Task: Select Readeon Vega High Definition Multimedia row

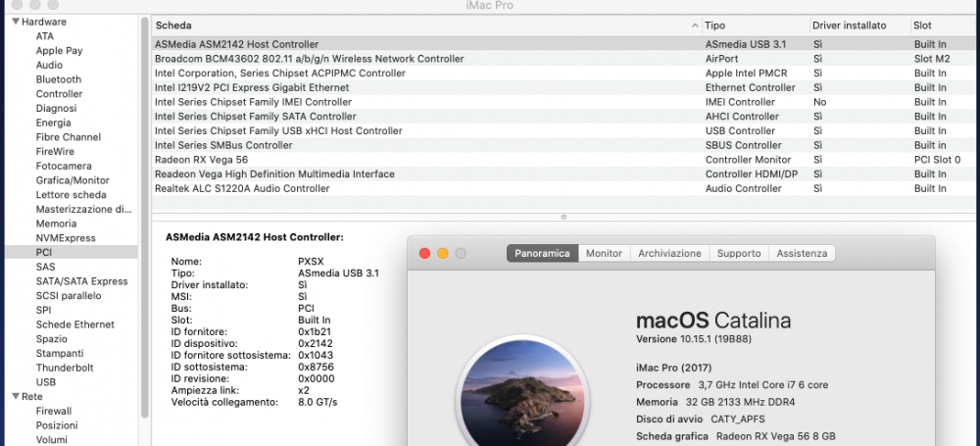Action: click(563, 173)
